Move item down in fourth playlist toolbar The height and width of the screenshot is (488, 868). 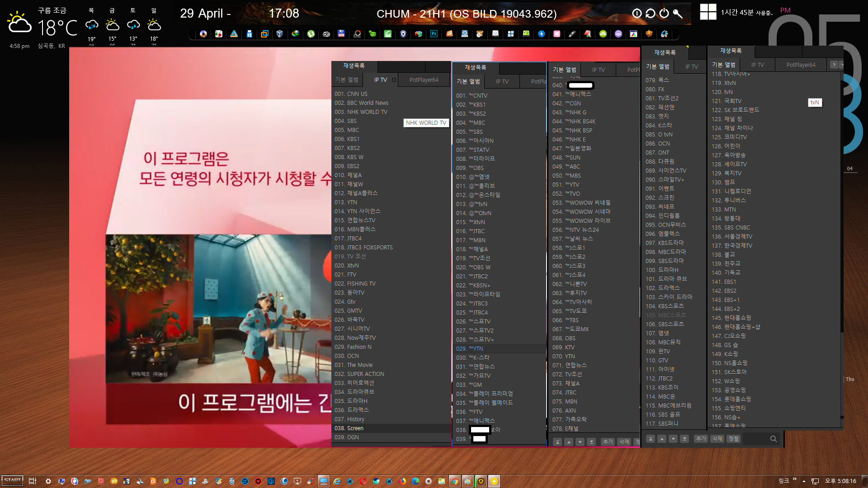tap(673, 439)
